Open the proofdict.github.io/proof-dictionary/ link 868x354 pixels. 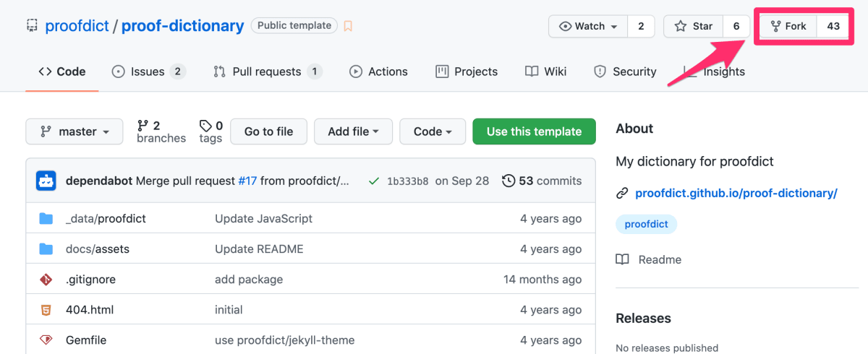[x=736, y=193]
